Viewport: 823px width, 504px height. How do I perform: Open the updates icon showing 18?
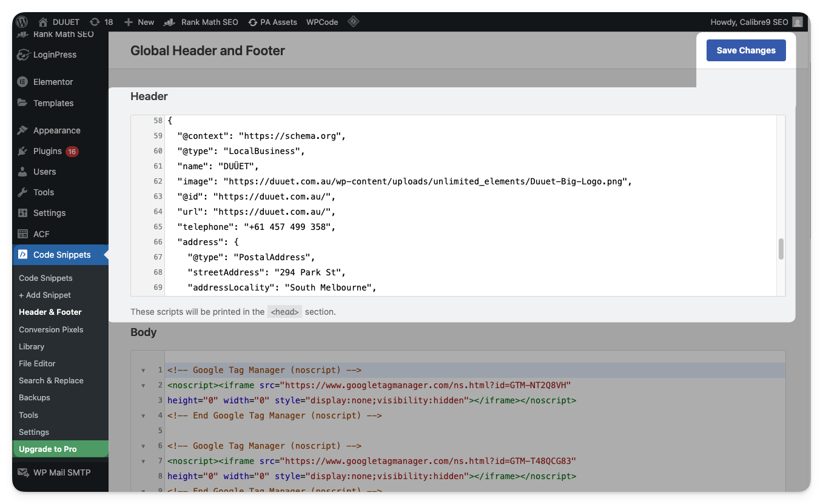[95, 22]
